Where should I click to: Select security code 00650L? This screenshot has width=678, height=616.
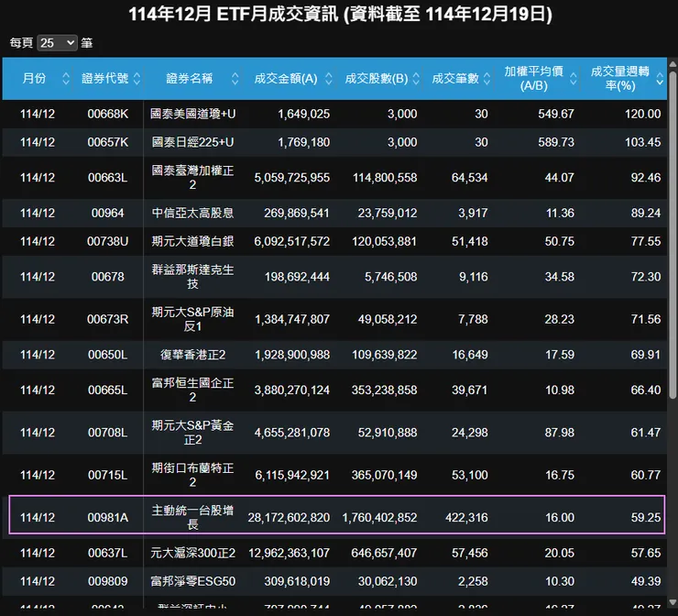point(108,355)
